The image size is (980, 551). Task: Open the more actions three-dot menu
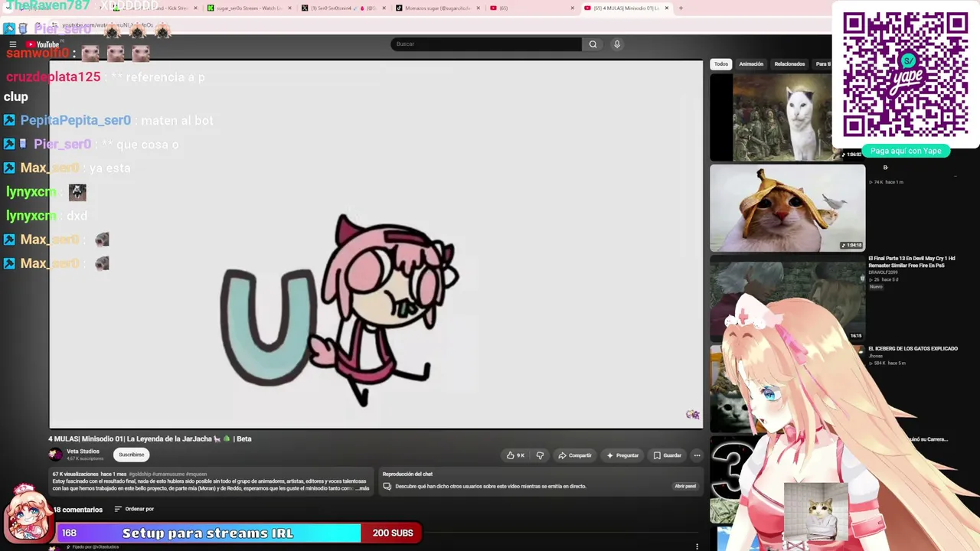coord(697,455)
